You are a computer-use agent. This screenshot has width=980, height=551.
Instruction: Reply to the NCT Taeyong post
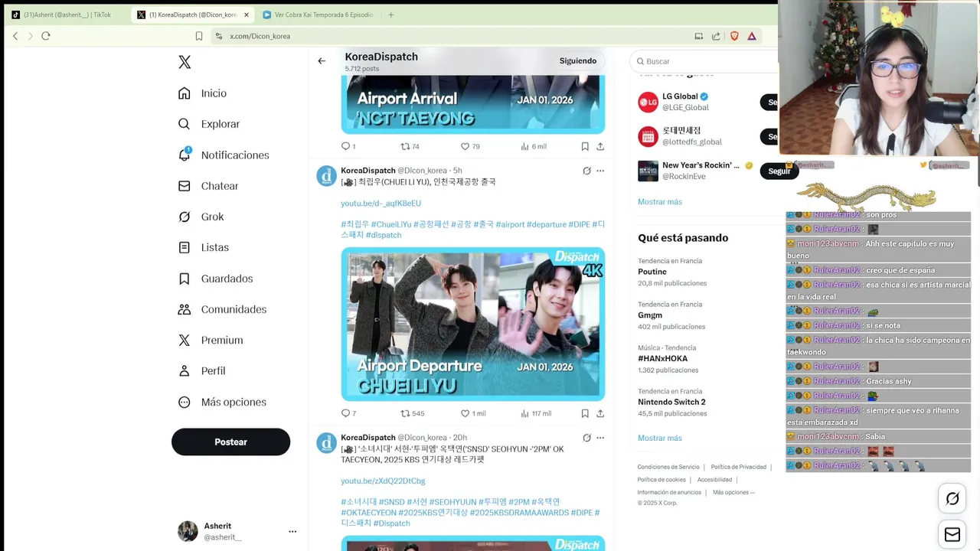click(x=348, y=146)
